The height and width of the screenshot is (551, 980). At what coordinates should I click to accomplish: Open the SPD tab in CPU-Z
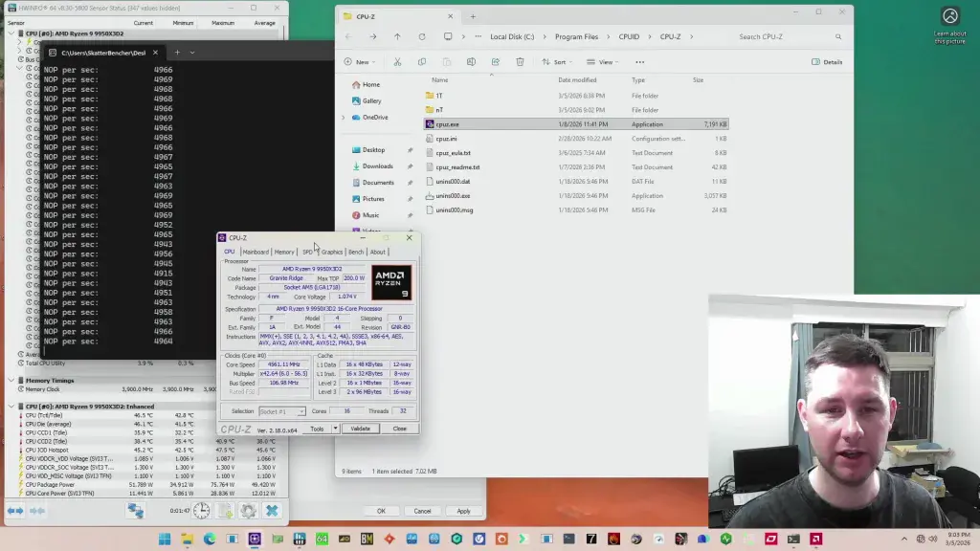(x=308, y=252)
